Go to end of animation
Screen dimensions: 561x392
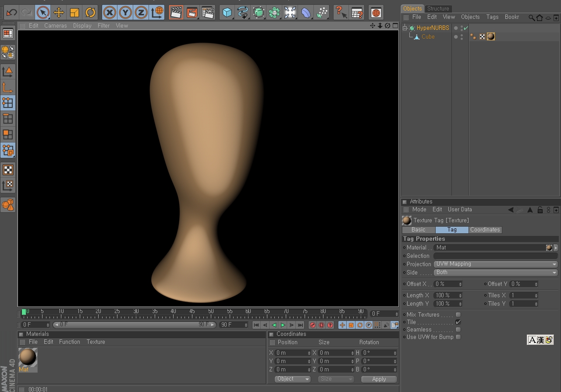point(300,325)
